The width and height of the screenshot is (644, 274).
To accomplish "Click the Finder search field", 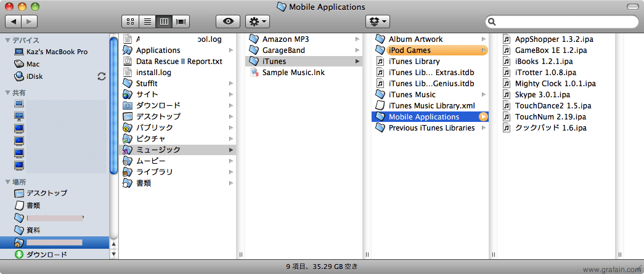I will [561, 22].
